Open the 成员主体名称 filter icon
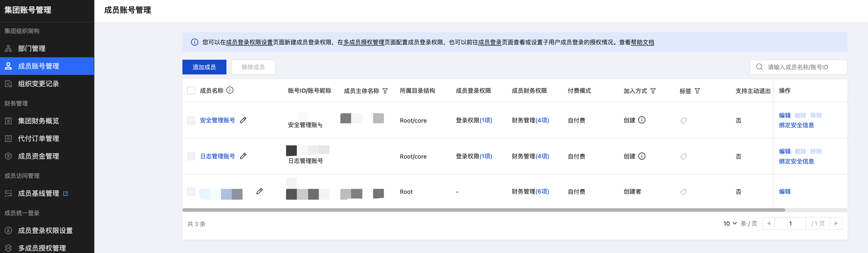 point(385,91)
